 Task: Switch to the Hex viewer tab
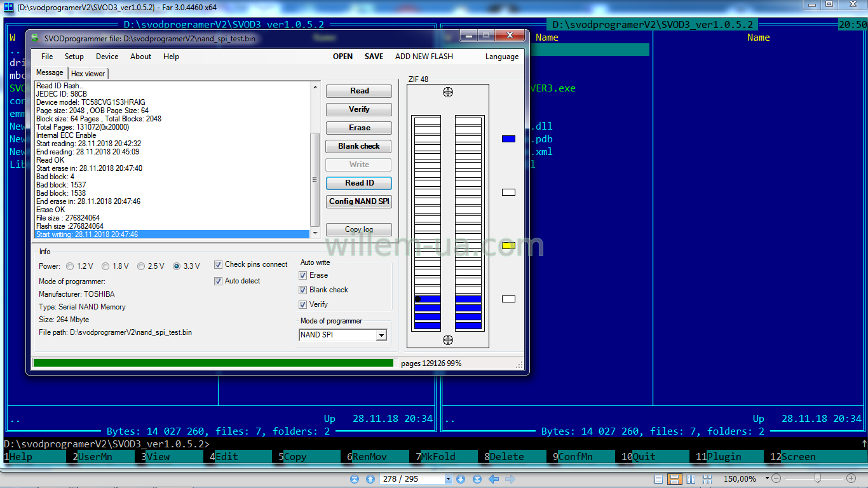point(88,74)
